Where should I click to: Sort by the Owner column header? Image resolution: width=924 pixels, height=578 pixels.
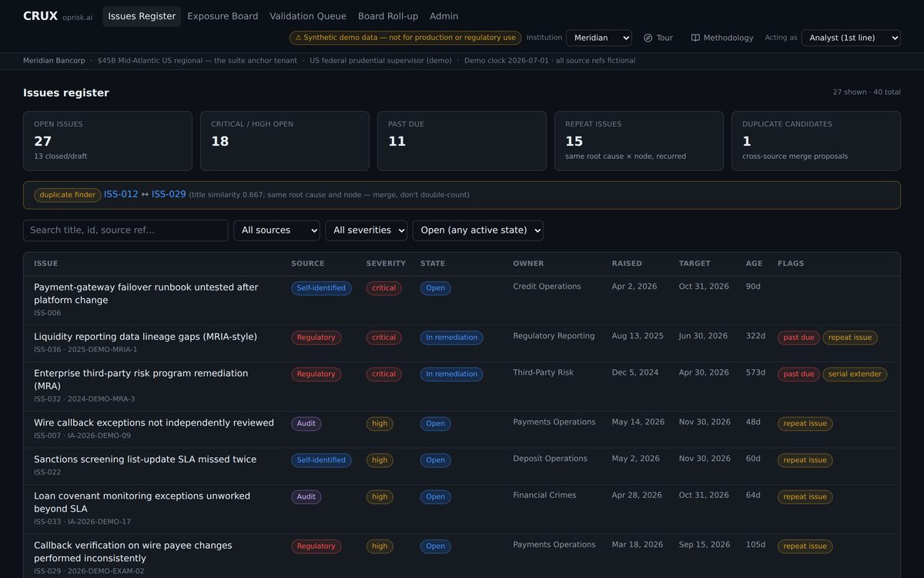coord(528,264)
